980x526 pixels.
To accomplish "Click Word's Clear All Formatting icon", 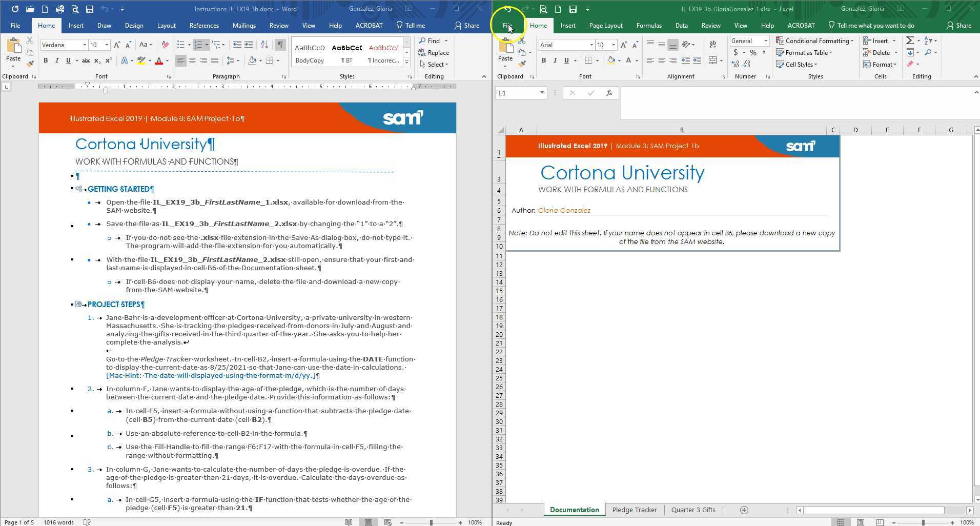I will 165,45.
